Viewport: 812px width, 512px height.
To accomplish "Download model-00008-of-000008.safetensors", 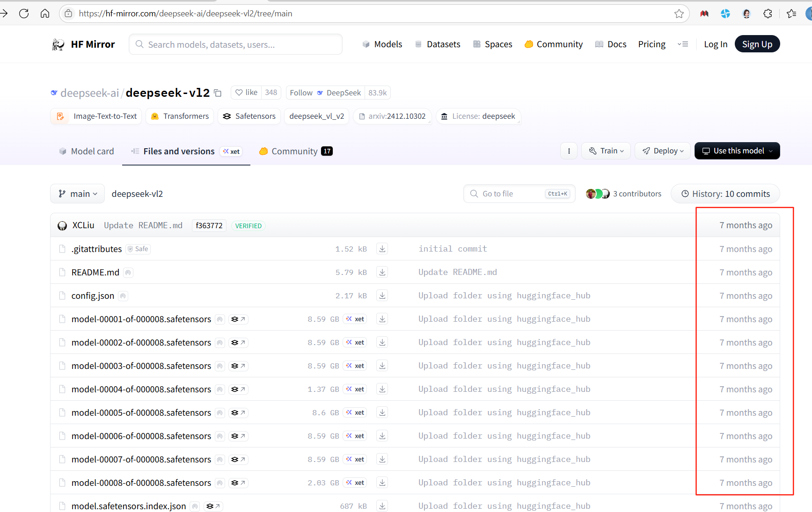I will point(382,483).
